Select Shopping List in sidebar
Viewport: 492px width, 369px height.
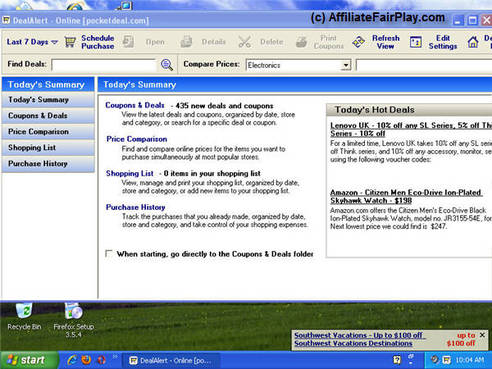click(48, 148)
